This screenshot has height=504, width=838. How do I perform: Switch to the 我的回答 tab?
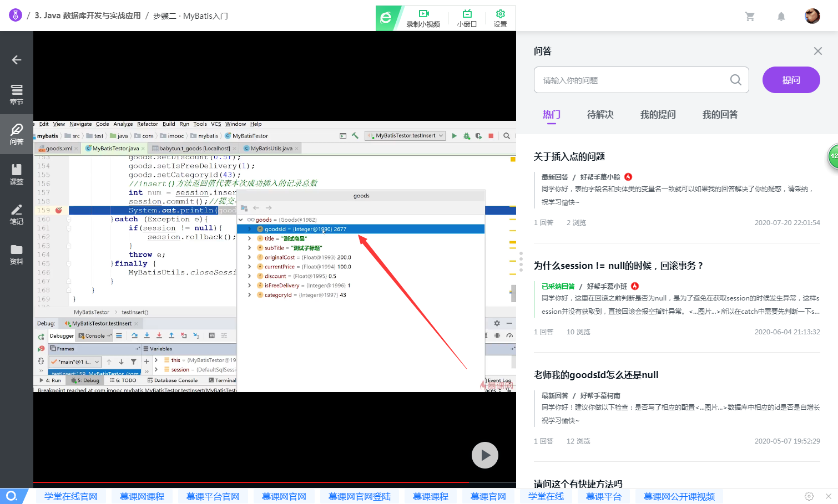[720, 114]
